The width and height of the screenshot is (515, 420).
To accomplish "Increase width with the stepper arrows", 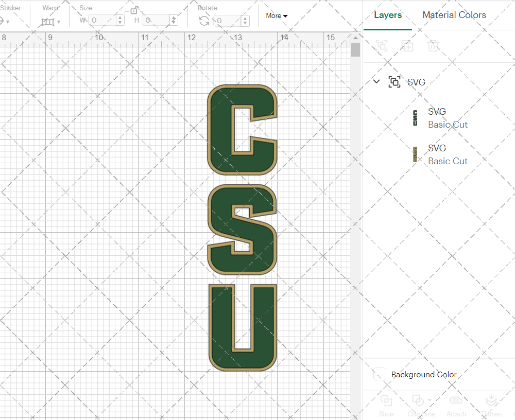I will (120, 21).
